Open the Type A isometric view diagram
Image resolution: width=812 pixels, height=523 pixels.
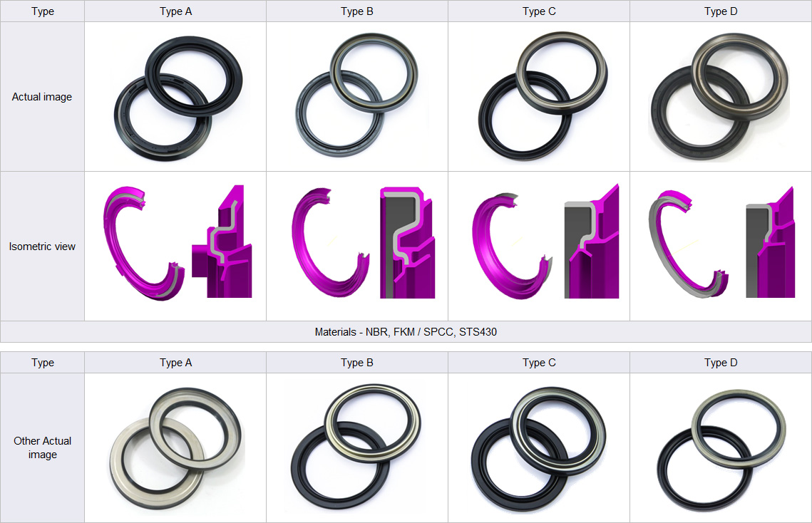(178, 244)
